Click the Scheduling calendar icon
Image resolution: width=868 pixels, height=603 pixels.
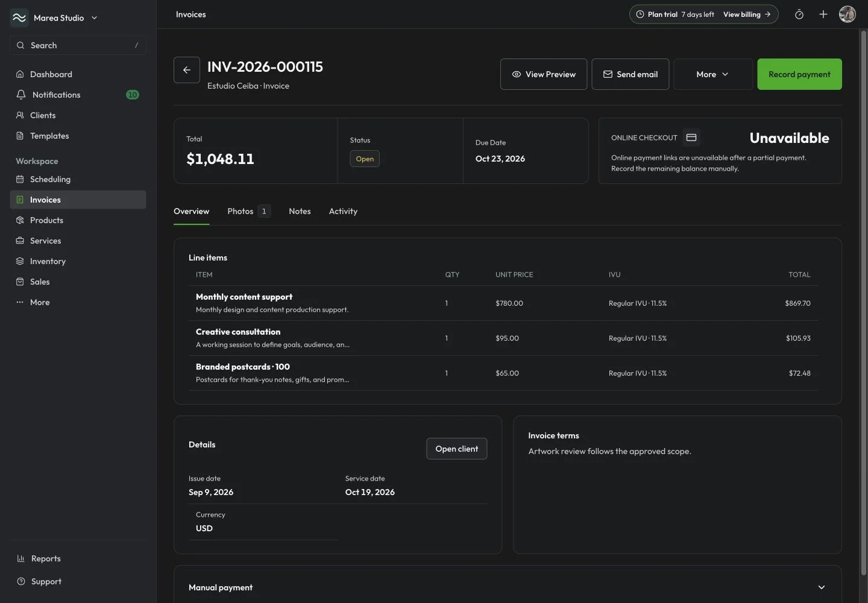tap(20, 179)
